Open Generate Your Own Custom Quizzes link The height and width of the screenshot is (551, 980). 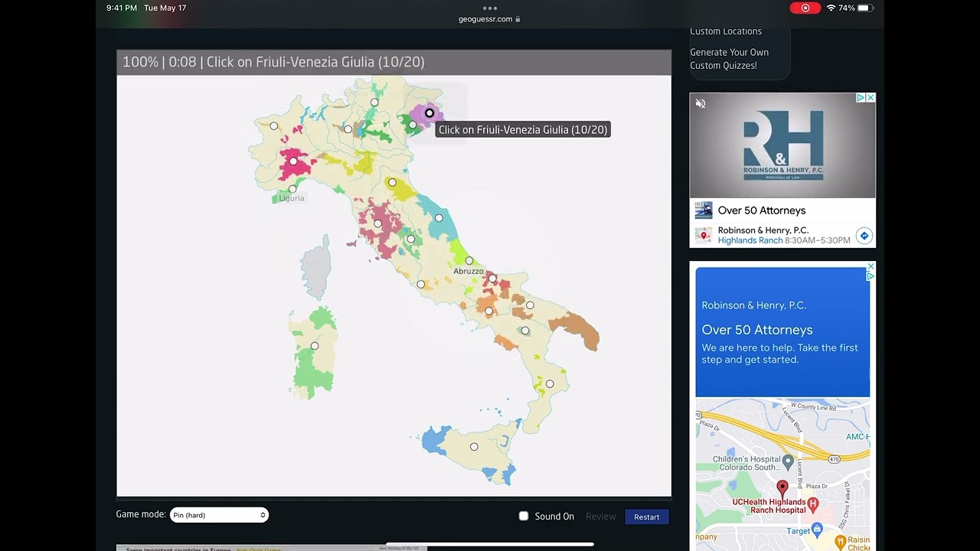click(728, 59)
